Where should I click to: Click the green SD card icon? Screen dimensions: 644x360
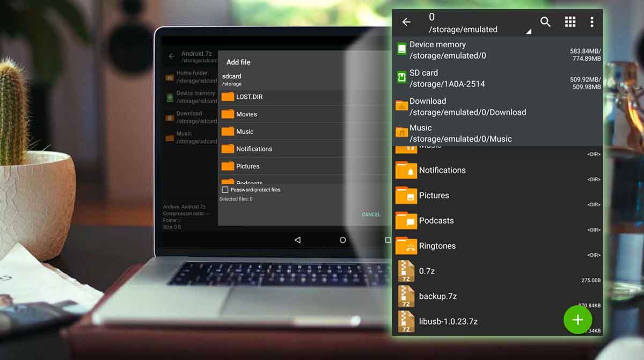point(401,77)
